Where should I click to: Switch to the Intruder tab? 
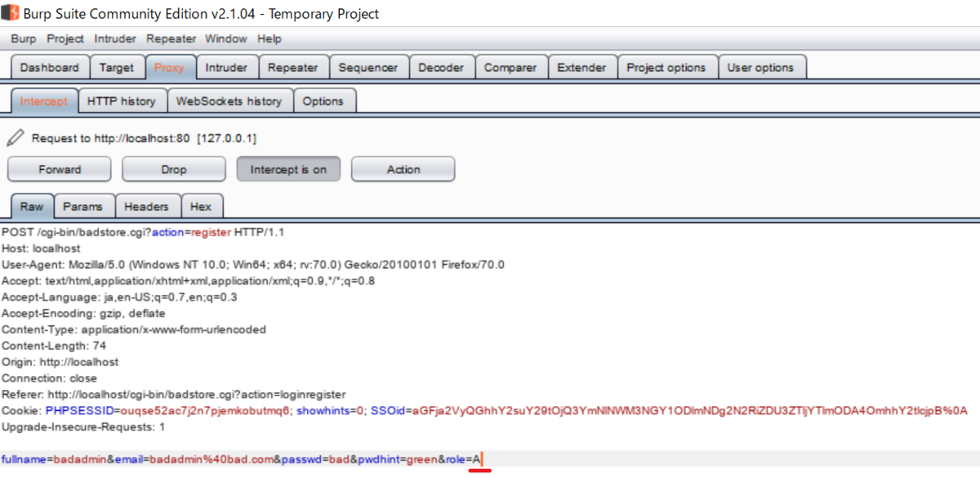pos(226,68)
